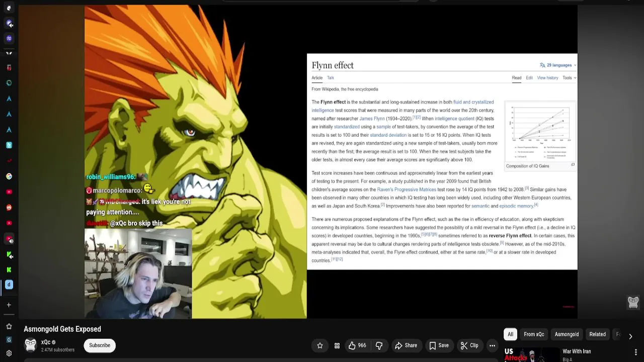
Task: Click the grid icon beside the like button
Action: [x=337, y=345]
